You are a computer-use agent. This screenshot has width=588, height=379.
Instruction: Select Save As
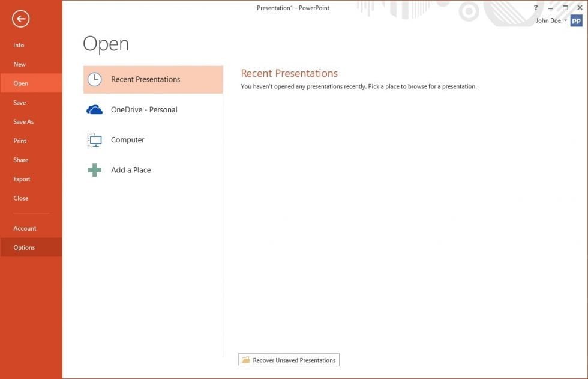(23, 121)
